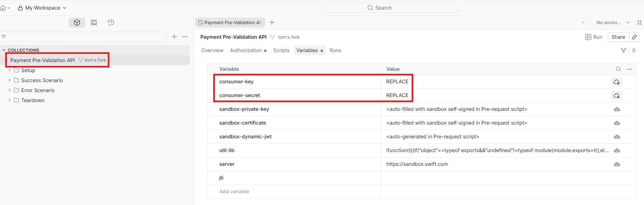The image size is (644, 205).
Task: Select the Setup folder
Action: point(28,70)
